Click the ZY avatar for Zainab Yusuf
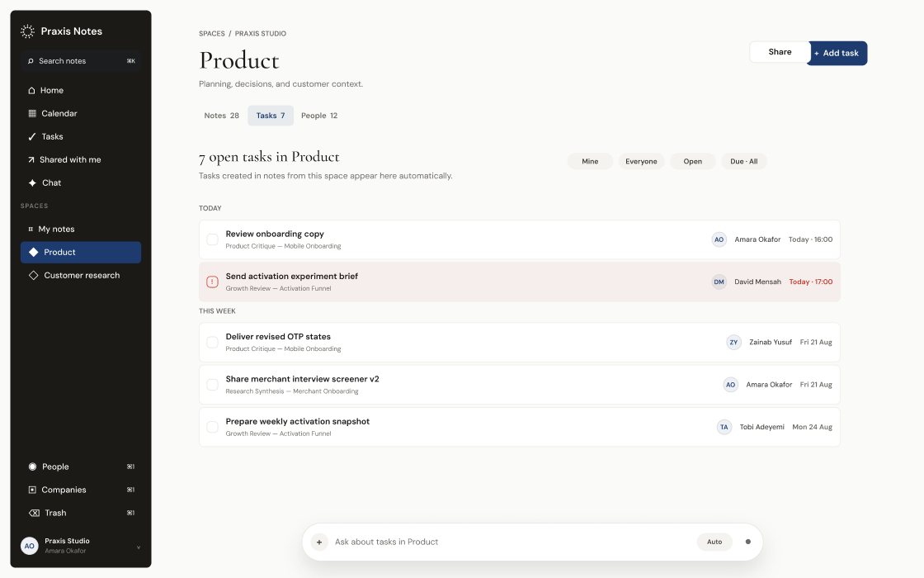 point(733,342)
